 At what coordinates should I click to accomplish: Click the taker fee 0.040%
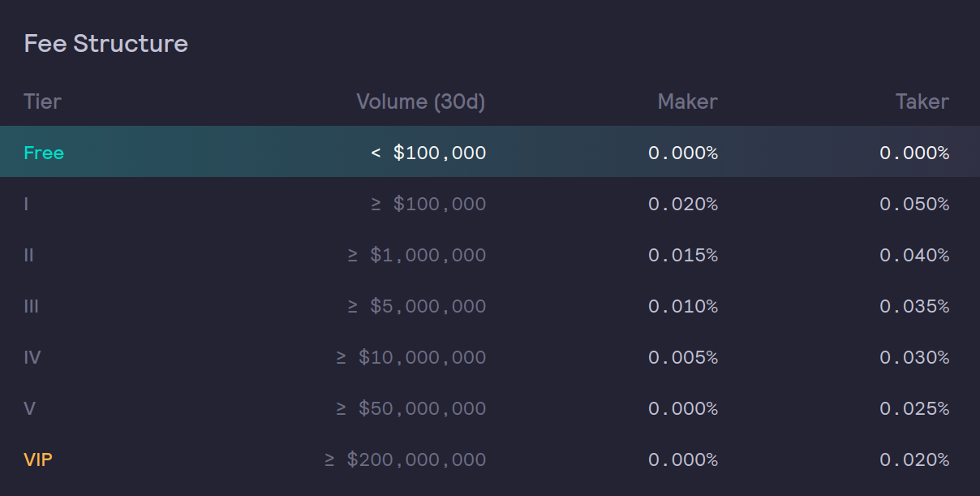coord(914,255)
